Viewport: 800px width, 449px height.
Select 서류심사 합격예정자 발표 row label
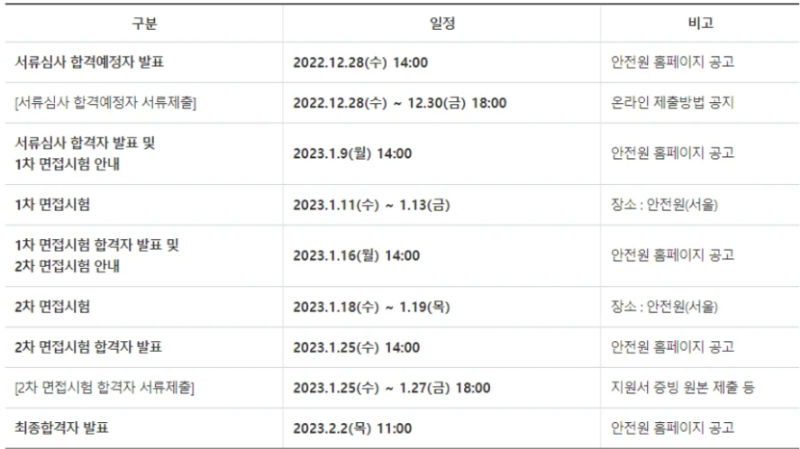[90, 62]
